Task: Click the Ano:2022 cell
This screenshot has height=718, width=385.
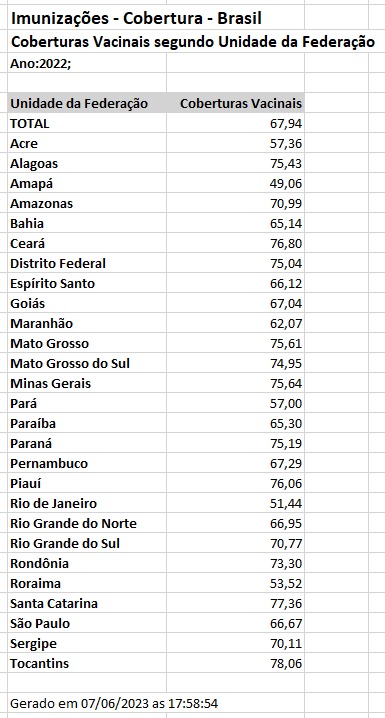Action: pyautogui.click(x=41, y=64)
